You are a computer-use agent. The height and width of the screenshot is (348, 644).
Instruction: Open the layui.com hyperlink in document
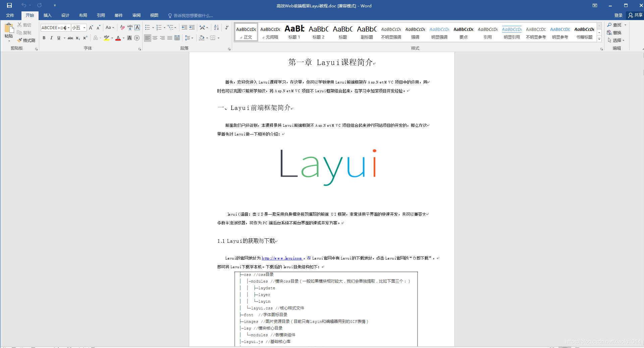tap(282, 258)
